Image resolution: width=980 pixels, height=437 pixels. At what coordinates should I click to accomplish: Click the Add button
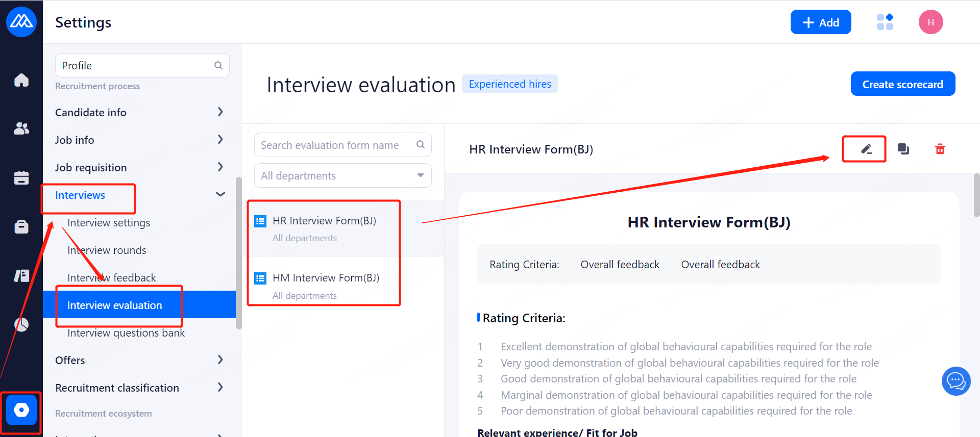(x=820, y=22)
